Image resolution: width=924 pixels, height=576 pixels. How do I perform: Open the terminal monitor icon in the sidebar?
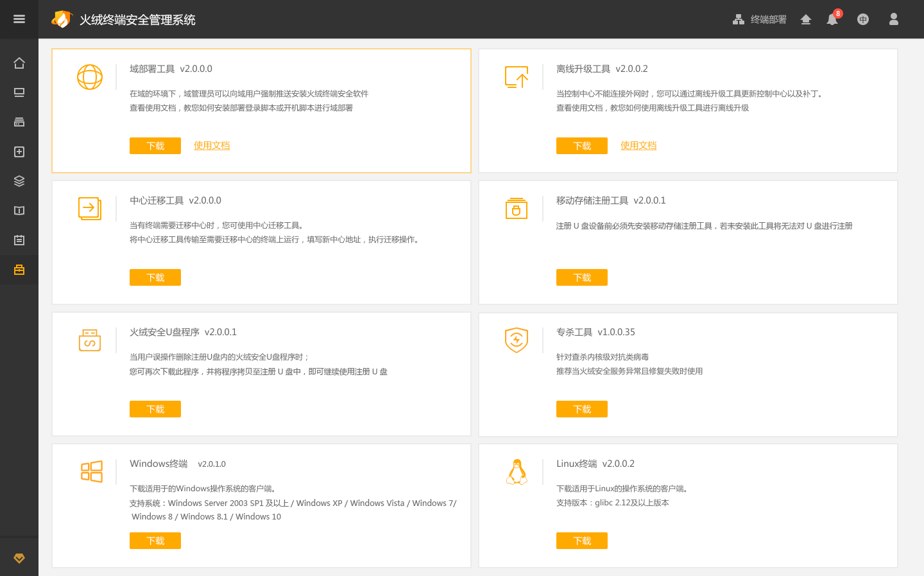[x=19, y=92]
